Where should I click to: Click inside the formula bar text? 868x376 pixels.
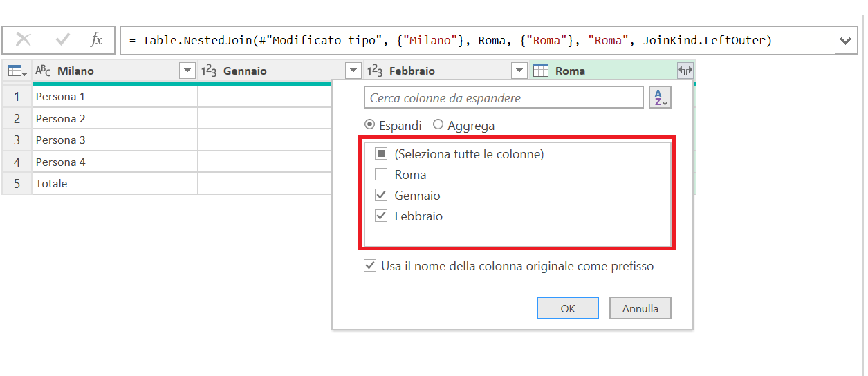450,40
